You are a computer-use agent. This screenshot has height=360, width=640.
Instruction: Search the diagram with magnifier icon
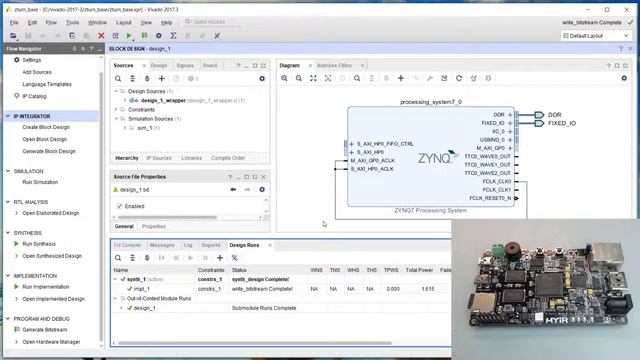pyautogui.click(x=357, y=78)
